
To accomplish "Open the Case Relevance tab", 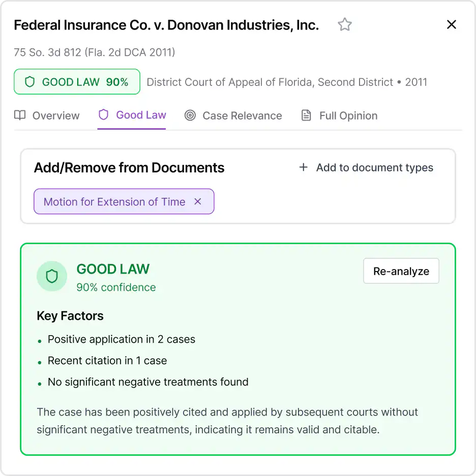I will click(242, 116).
